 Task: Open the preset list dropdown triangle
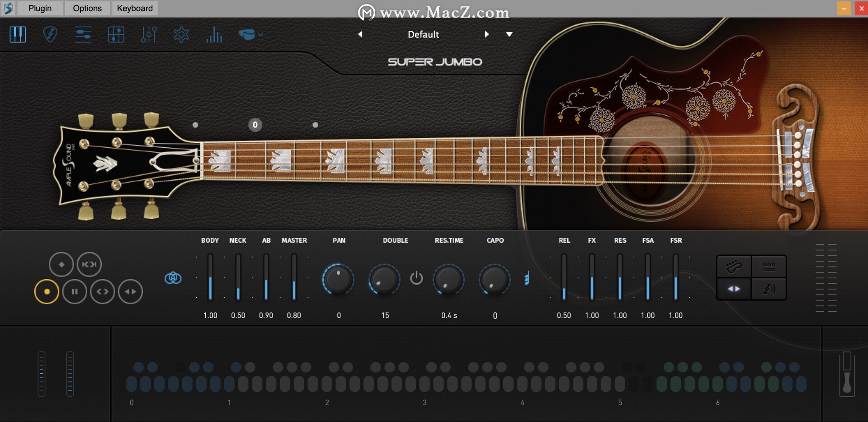pyautogui.click(x=509, y=34)
